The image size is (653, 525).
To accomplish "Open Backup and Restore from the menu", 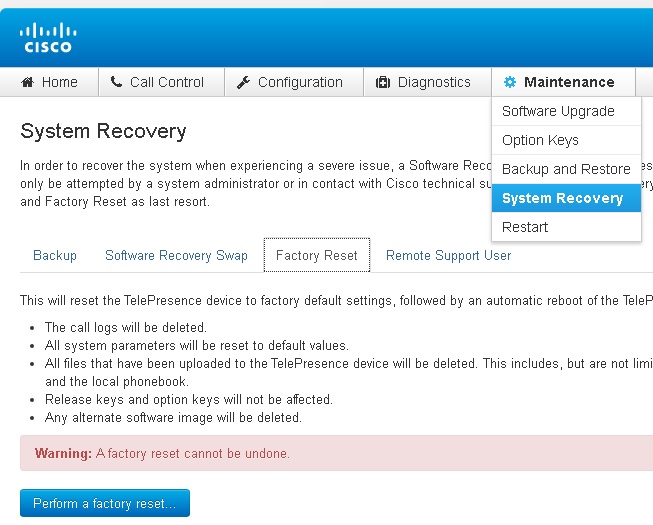I will pos(566,169).
